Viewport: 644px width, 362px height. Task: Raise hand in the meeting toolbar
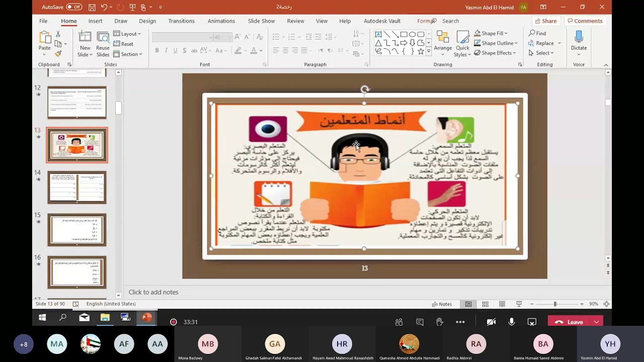point(440,322)
